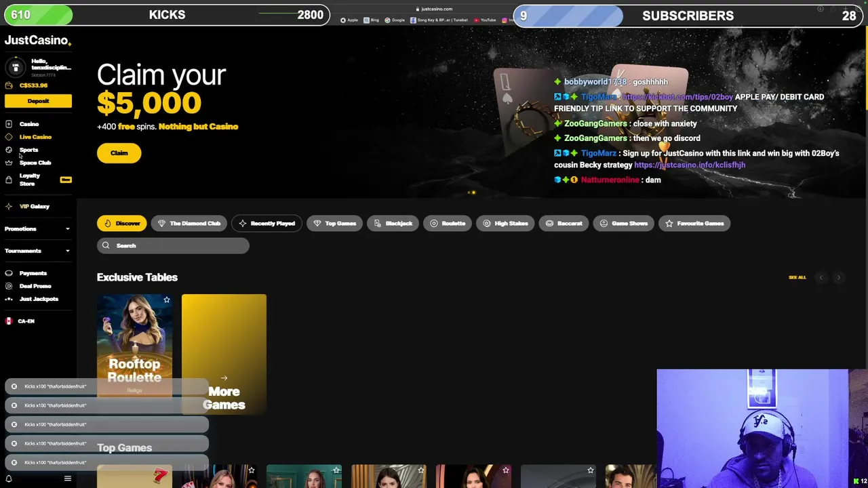Click the Payments coin icon
This screenshot has width=868, height=488.
(9, 273)
